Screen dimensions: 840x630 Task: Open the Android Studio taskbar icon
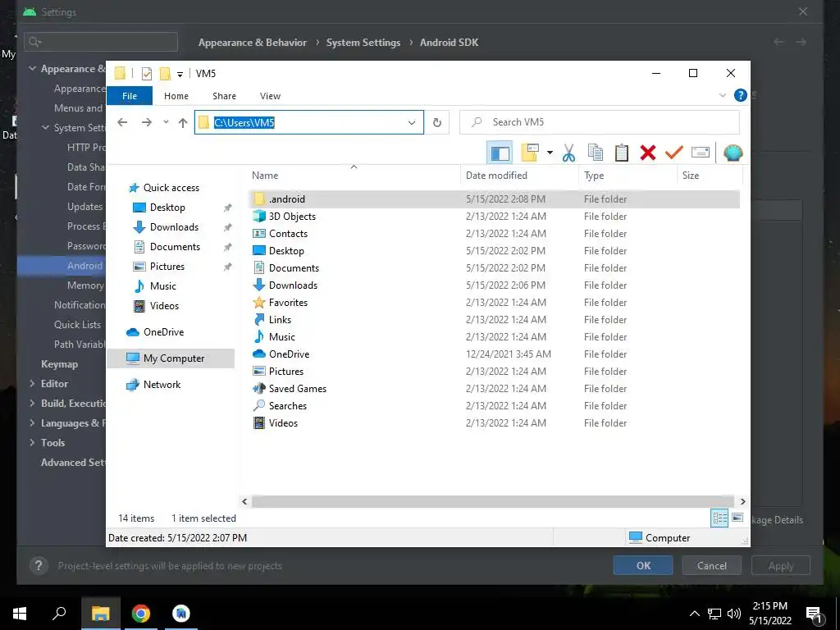(181, 614)
